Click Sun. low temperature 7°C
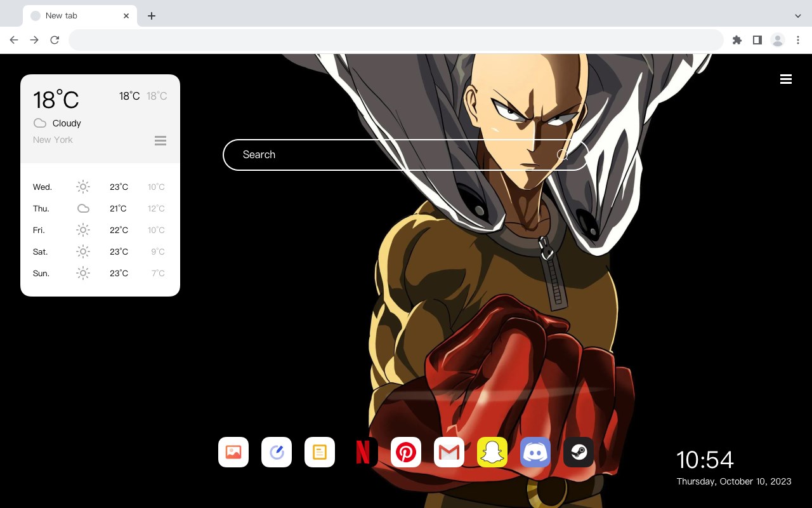 pyautogui.click(x=158, y=273)
